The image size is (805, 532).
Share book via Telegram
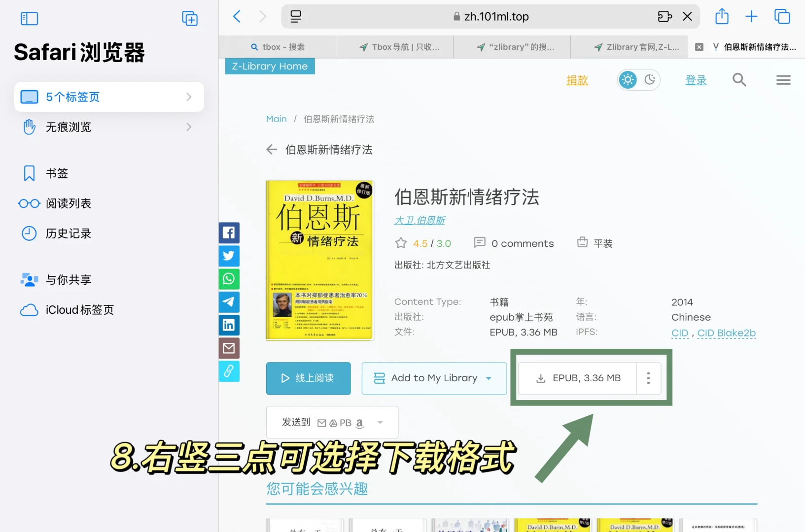pyautogui.click(x=229, y=302)
